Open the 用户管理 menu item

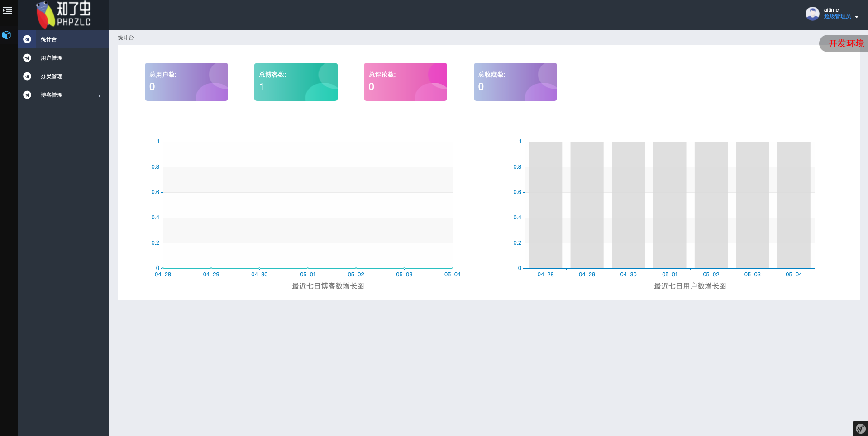[x=52, y=58]
